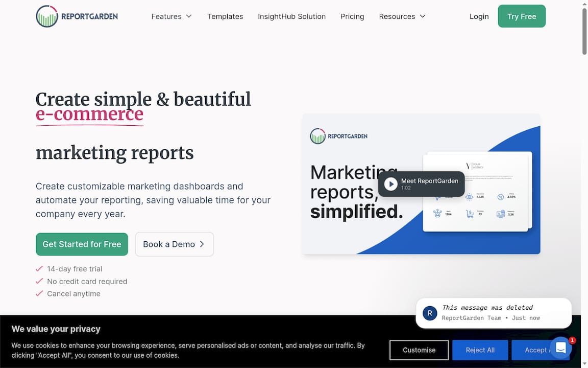Image resolution: width=588 pixels, height=368 pixels.
Task: Click the shopping cart icon in the report preview
Action: [x=470, y=214]
